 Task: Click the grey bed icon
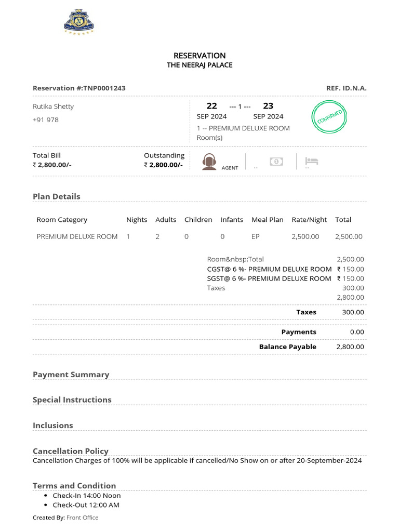tap(311, 161)
